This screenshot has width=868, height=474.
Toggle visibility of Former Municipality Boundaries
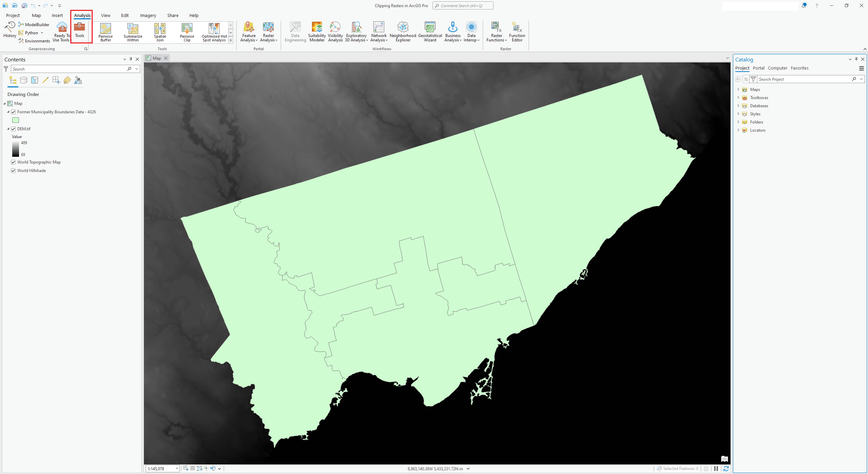pos(14,112)
